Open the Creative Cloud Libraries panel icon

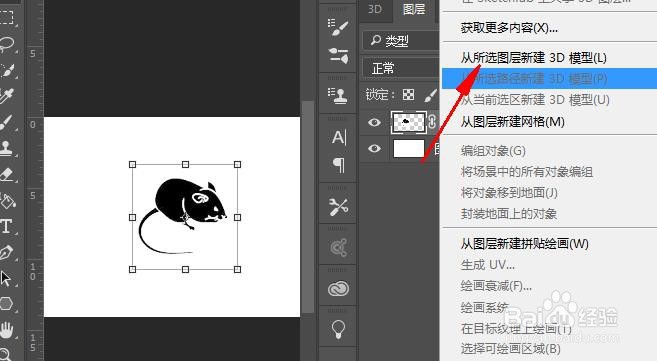pos(339,289)
